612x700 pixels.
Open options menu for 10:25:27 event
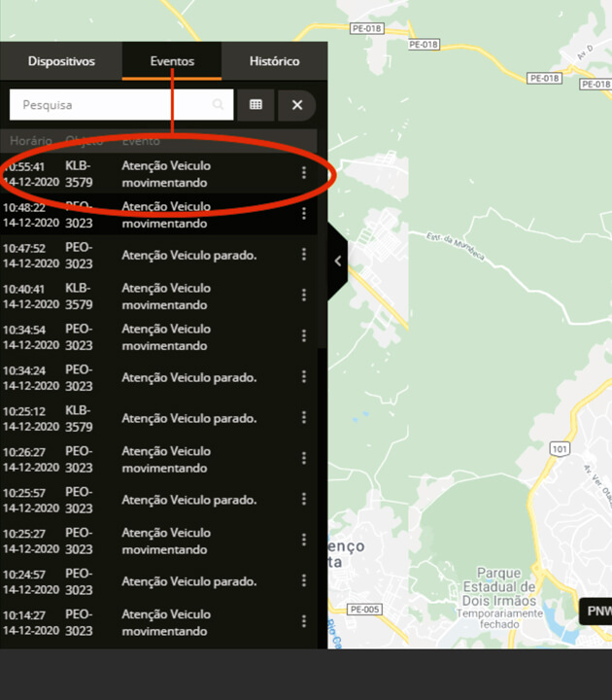[x=304, y=540]
